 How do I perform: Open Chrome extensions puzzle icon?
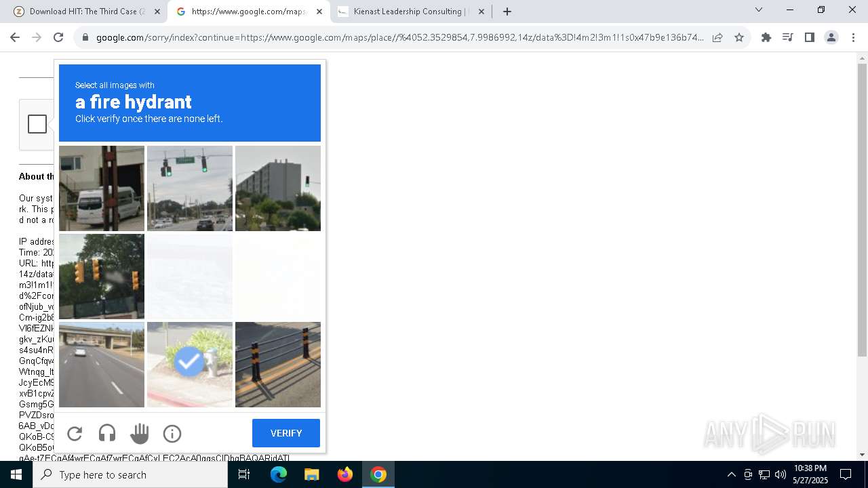pos(766,38)
